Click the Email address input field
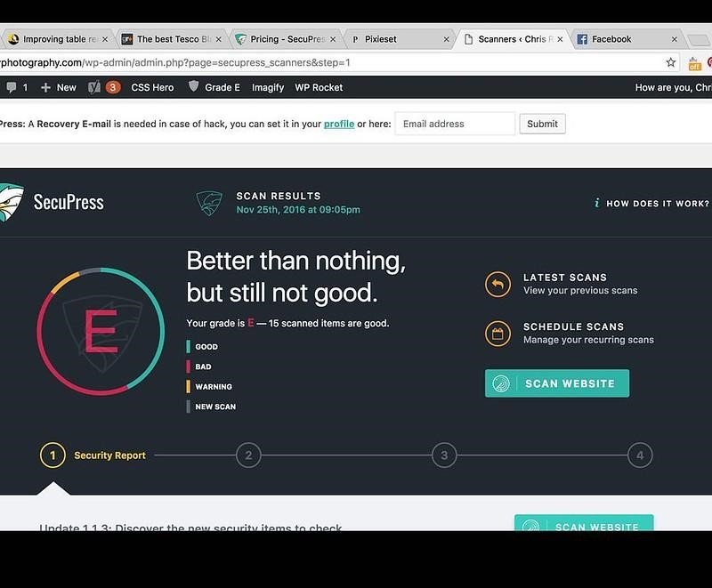 tap(455, 124)
